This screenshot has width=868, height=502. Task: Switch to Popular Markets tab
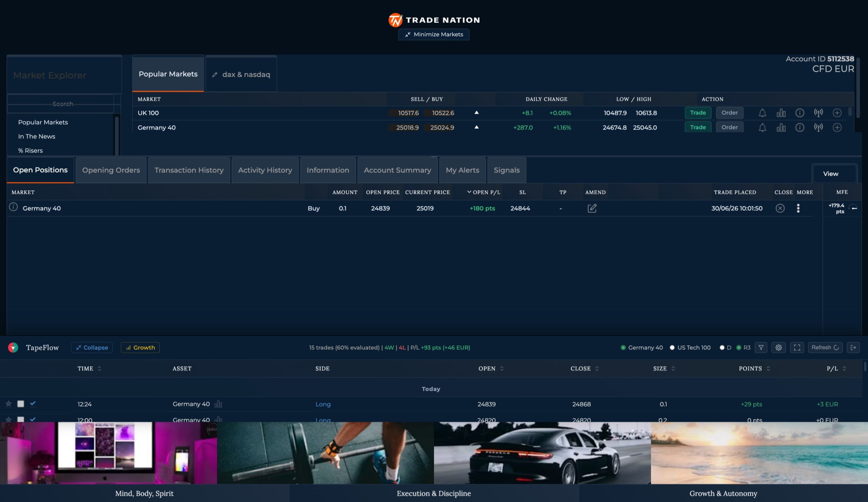point(168,74)
